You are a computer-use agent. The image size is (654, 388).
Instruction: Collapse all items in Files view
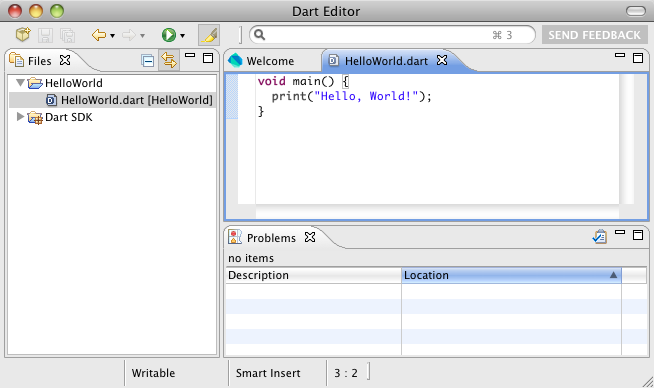tap(147, 61)
